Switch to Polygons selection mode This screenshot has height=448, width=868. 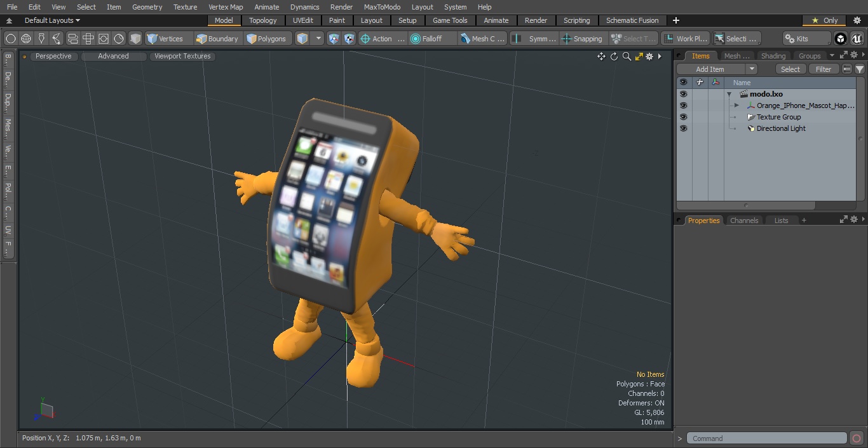(x=268, y=39)
